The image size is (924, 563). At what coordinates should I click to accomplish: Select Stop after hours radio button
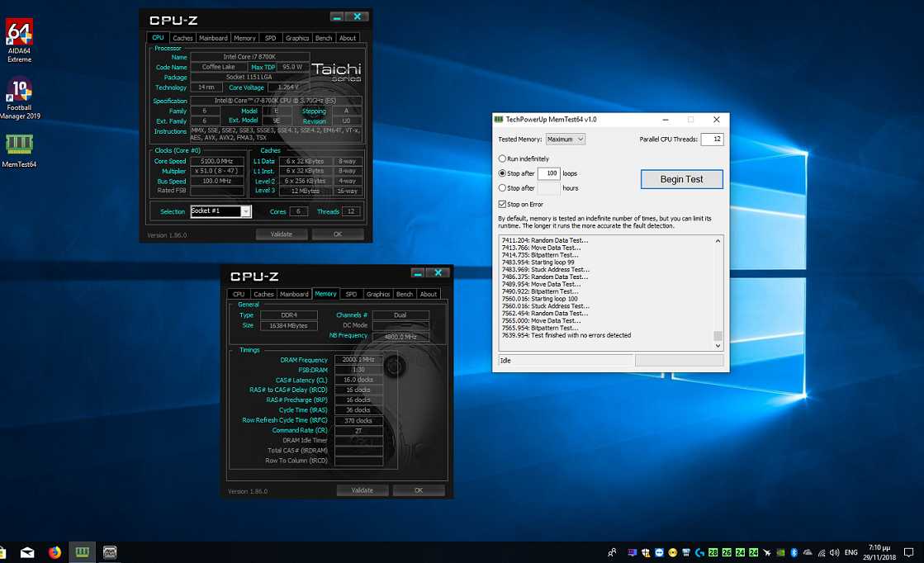[502, 188]
